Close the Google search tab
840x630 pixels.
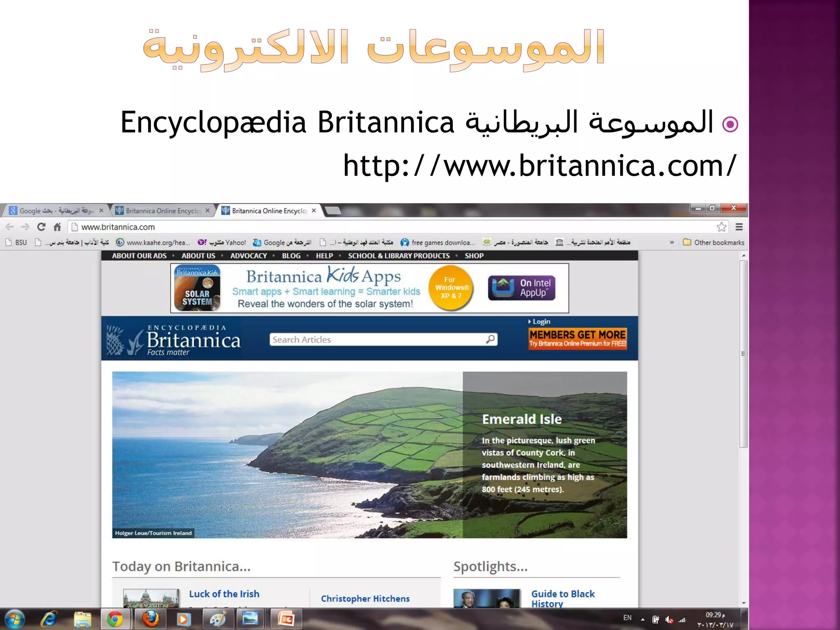click(101, 210)
